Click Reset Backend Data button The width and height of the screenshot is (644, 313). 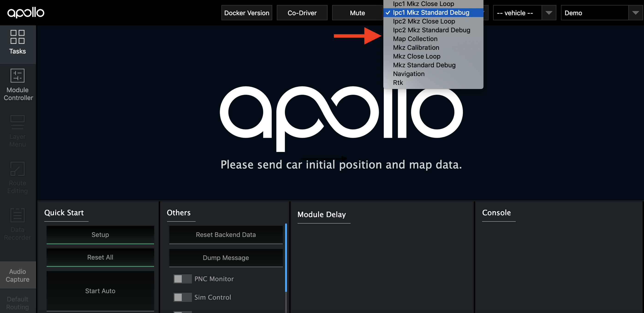pyautogui.click(x=226, y=235)
